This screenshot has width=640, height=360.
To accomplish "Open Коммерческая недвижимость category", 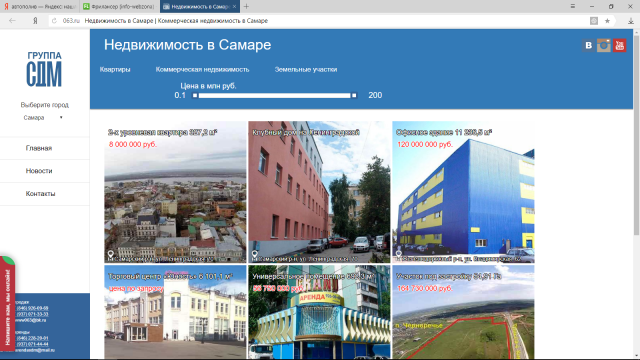I will pos(202,69).
